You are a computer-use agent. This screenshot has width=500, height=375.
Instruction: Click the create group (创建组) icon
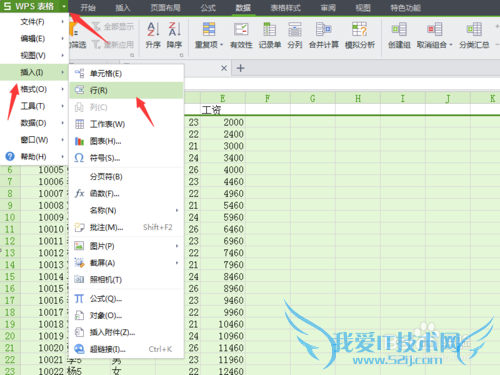click(x=399, y=29)
